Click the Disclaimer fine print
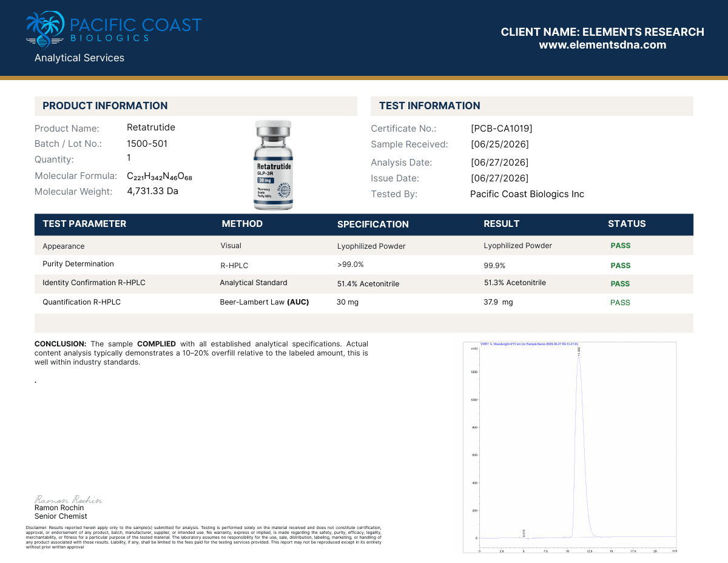 click(204, 538)
